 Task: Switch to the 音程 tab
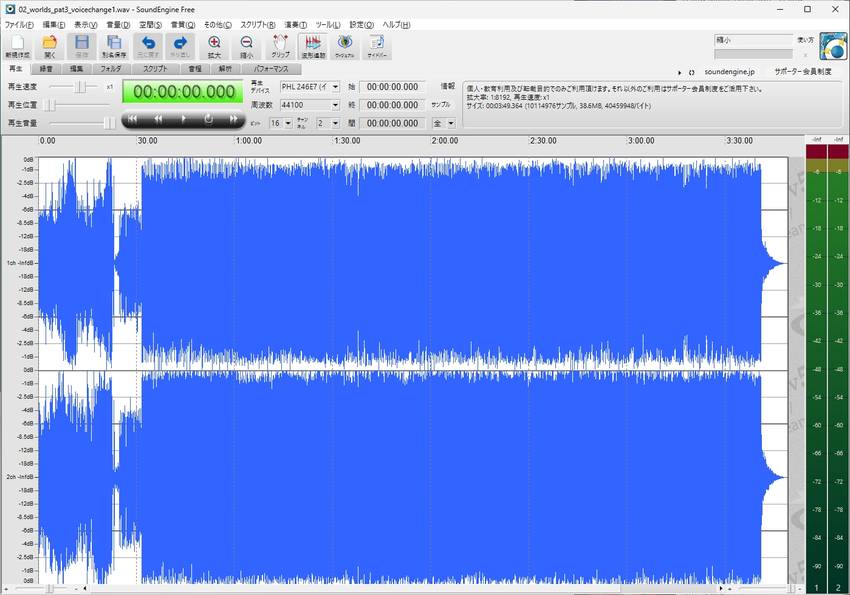pyautogui.click(x=195, y=69)
